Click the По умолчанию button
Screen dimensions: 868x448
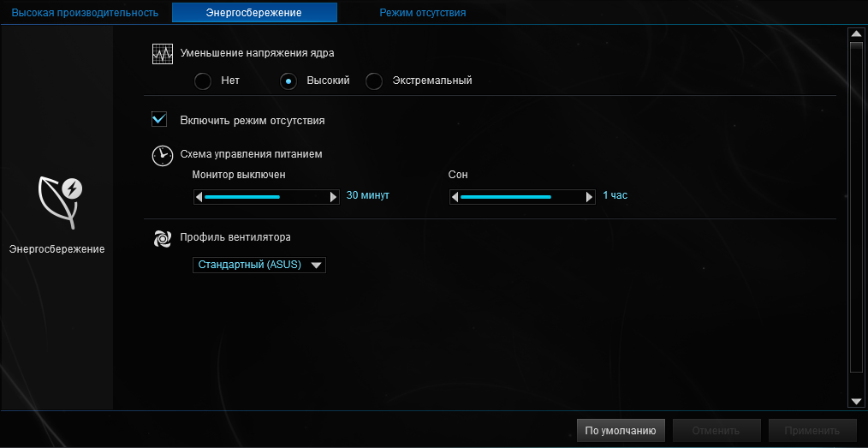[621, 430]
